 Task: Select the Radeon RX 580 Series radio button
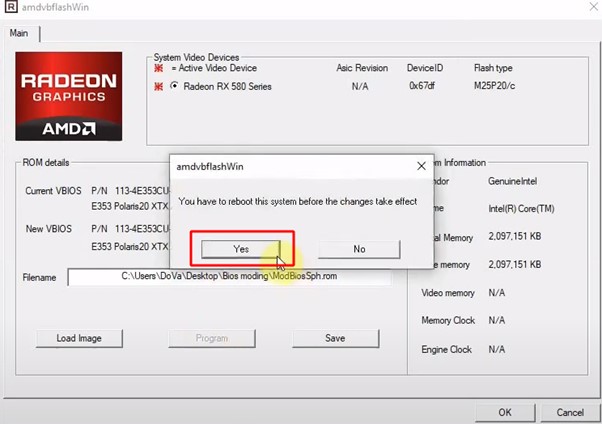coord(174,87)
